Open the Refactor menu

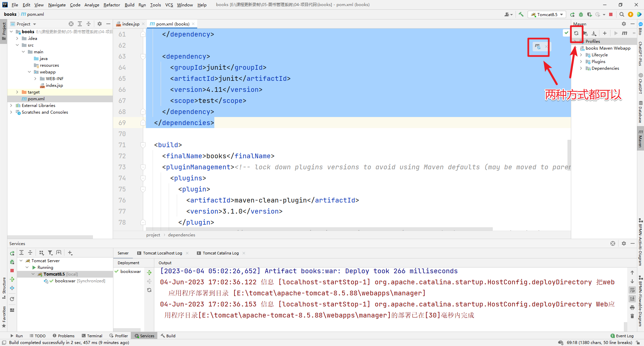point(112,5)
